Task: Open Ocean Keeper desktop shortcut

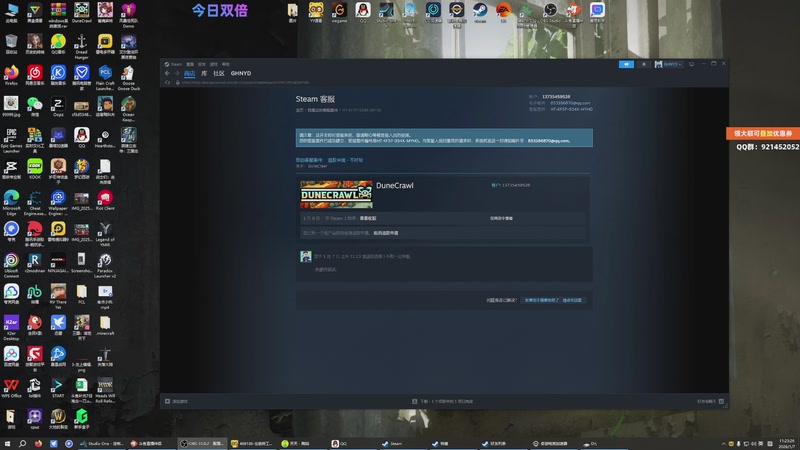Action: [x=129, y=109]
